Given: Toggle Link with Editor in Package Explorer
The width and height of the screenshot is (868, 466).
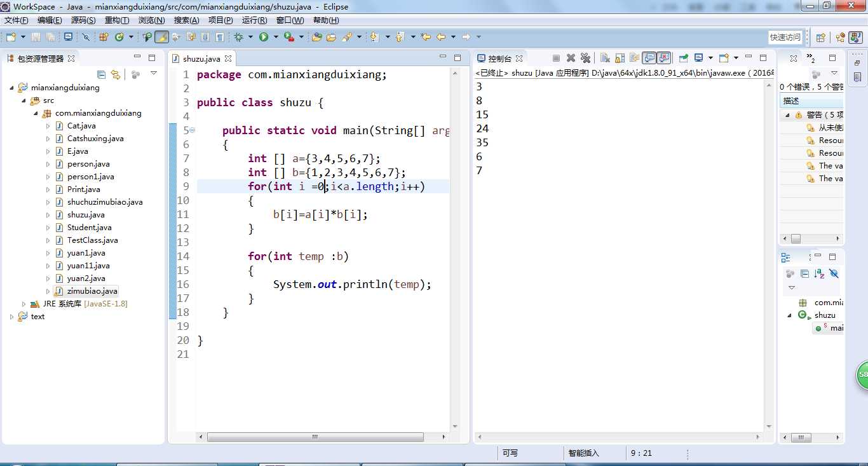Looking at the screenshot, I should click(x=115, y=74).
